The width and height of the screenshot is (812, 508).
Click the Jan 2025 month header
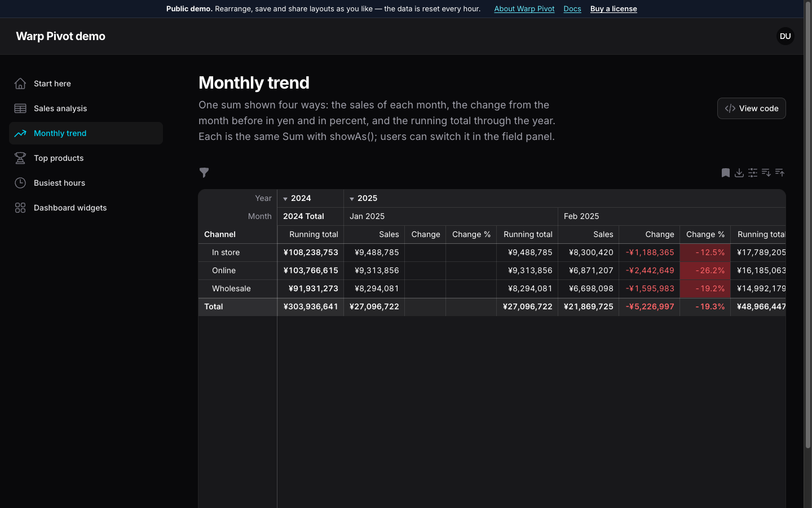[x=451, y=216]
